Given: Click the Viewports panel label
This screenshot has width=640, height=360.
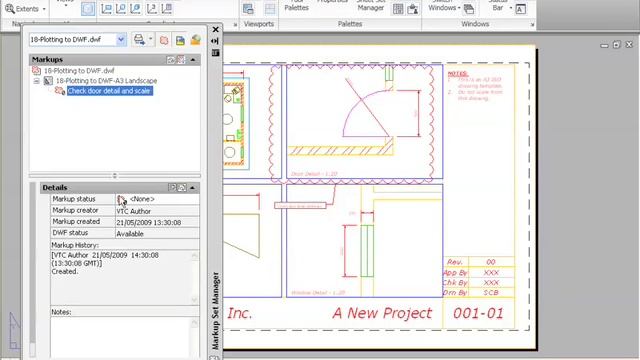Looking at the screenshot, I should 259,24.
